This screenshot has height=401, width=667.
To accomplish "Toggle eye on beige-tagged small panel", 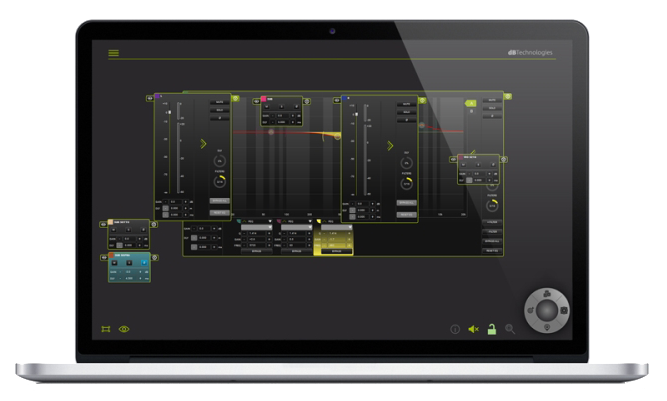I will coord(103,225).
